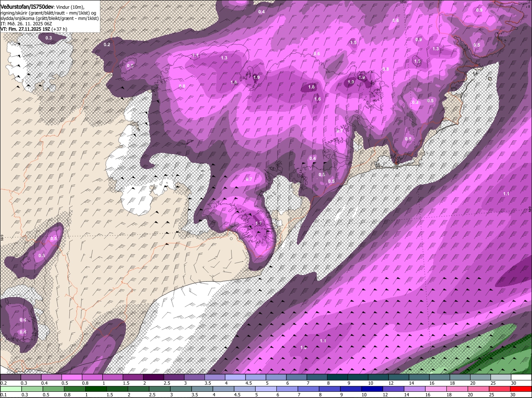The image size is (532, 398).
Task: Click the 'slydda/snjókoma' description line
Action: click(49, 18)
